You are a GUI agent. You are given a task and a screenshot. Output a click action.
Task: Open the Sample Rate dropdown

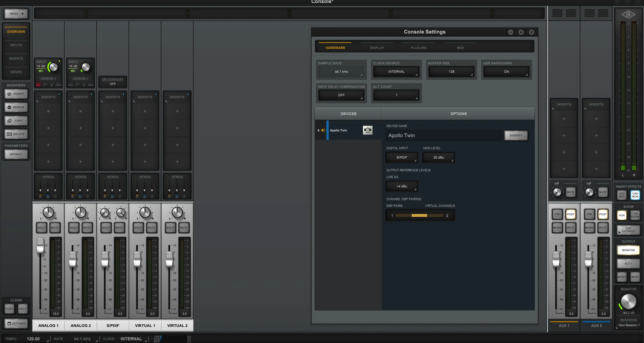341,72
